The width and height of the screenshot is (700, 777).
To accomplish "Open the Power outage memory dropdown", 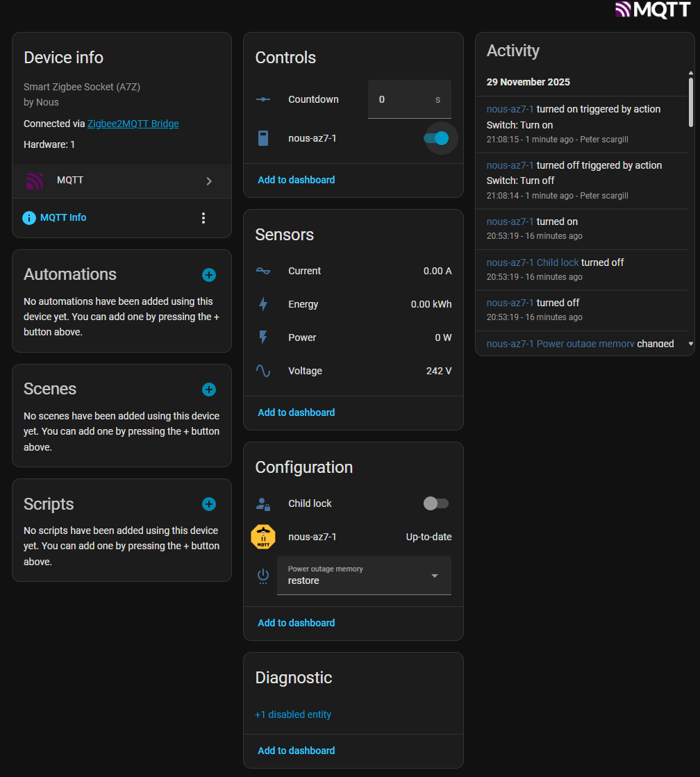I will (364, 576).
